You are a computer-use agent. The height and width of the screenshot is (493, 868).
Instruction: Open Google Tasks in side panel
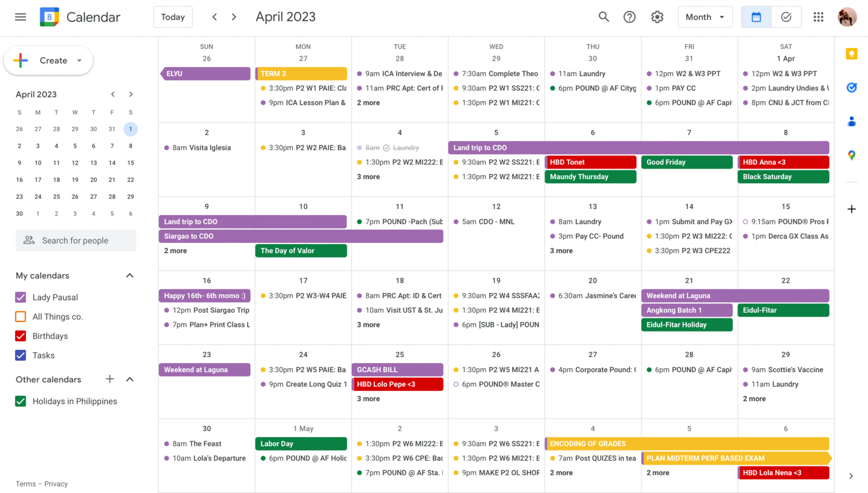[852, 88]
